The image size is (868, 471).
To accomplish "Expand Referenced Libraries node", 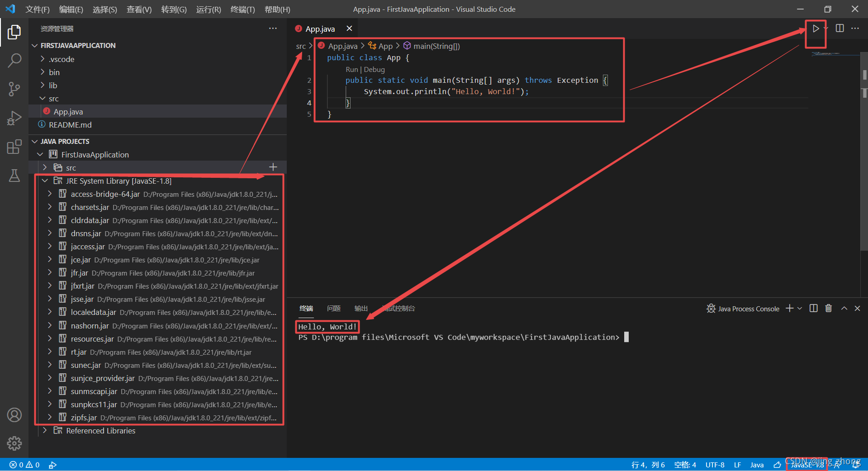I will coord(44,430).
